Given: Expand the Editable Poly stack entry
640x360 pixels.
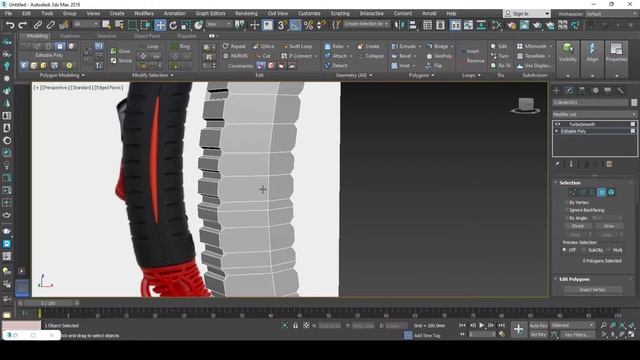Looking at the screenshot, I should 557,131.
